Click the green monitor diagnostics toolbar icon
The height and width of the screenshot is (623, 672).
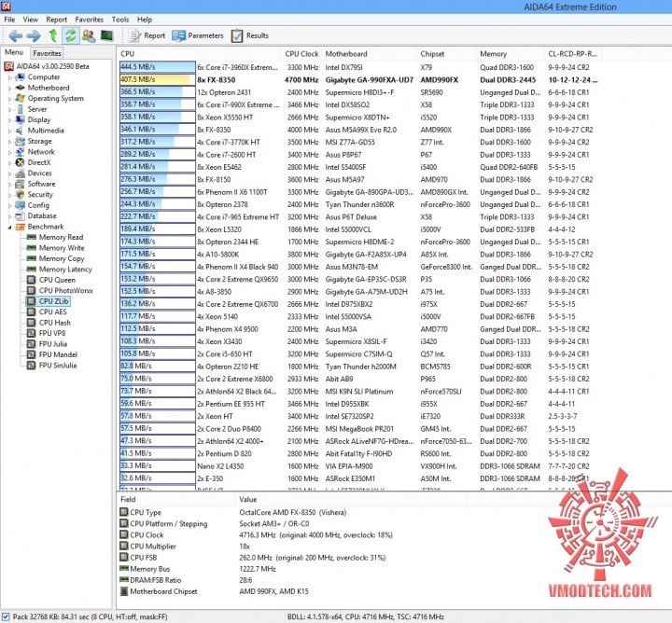pyautogui.click(x=106, y=35)
